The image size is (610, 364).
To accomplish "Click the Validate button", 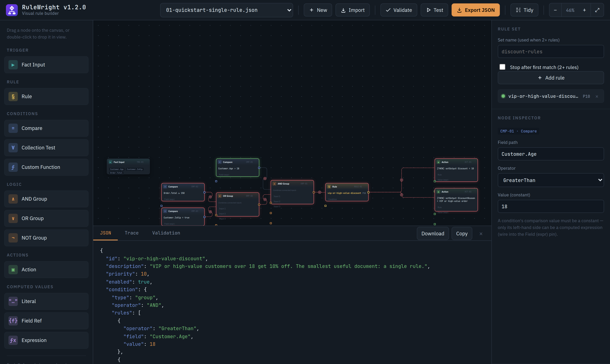I will coord(399,10).
